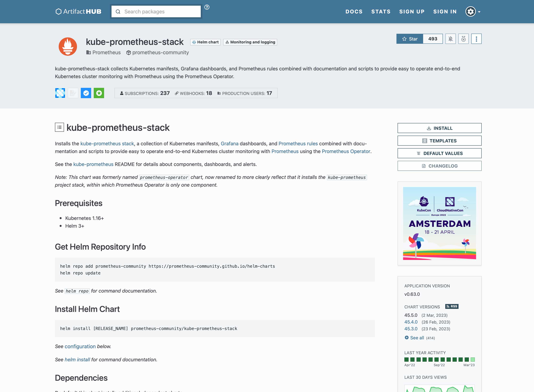Click the RSS feed badge
Image resolution: width=534 pixels, height=392 pixels.
pos(452,306)
